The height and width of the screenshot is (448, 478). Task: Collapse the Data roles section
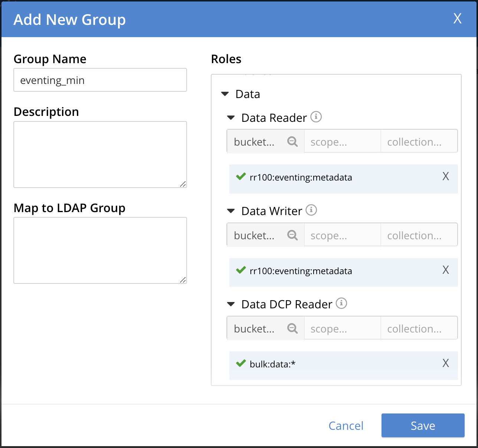(225, 94)
